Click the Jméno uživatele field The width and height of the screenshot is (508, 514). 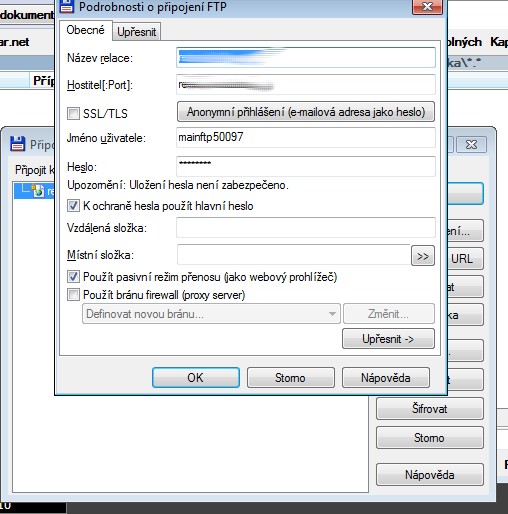pos(306,137)
